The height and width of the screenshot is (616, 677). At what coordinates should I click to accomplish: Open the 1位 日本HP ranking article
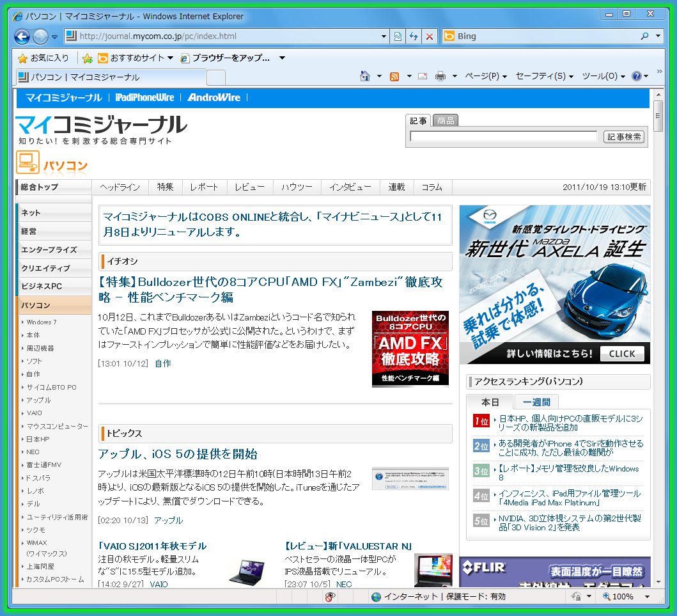click(570, 423)
